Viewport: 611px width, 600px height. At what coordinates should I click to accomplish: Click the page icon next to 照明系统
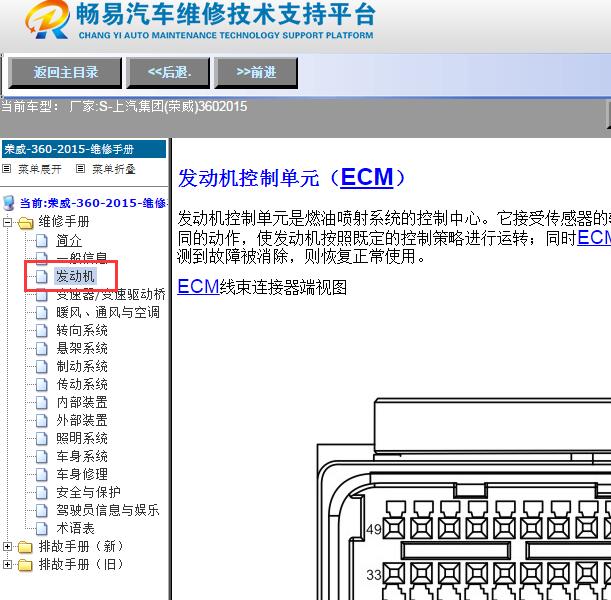[x=42, y=438]
